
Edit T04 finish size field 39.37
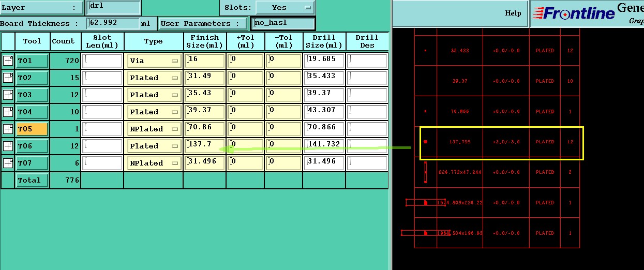(205, 112)
